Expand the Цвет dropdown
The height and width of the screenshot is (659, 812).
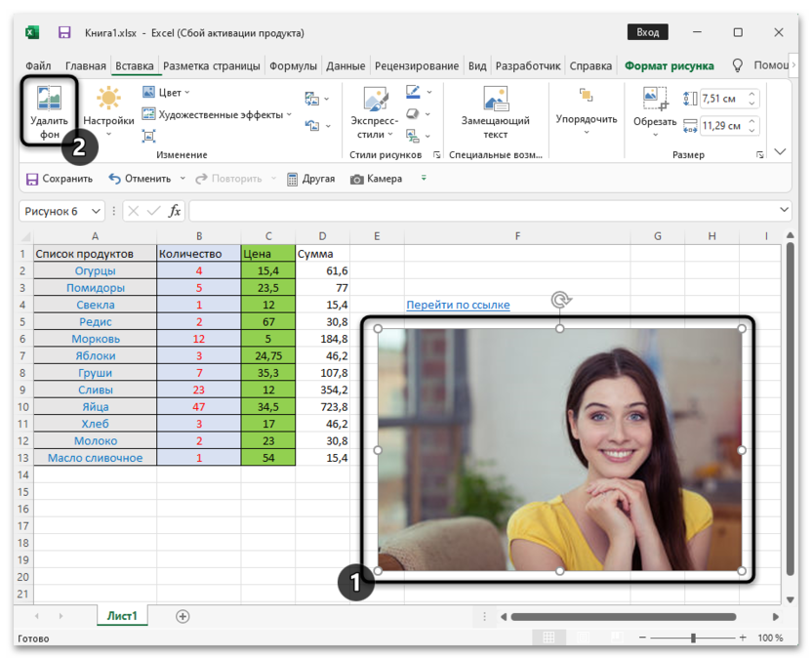pos(169,93)
